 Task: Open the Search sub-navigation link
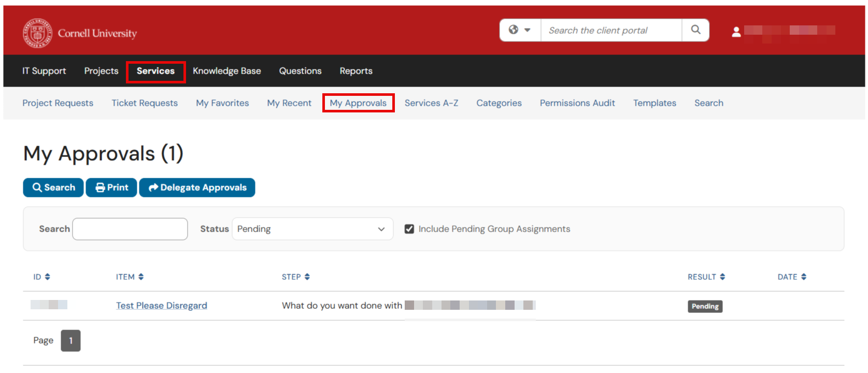pos(709,103)
